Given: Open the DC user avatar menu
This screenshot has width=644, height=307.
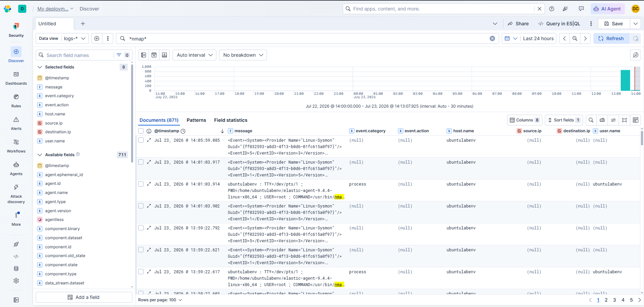Looking at the screenshot, I should point(636,9).
